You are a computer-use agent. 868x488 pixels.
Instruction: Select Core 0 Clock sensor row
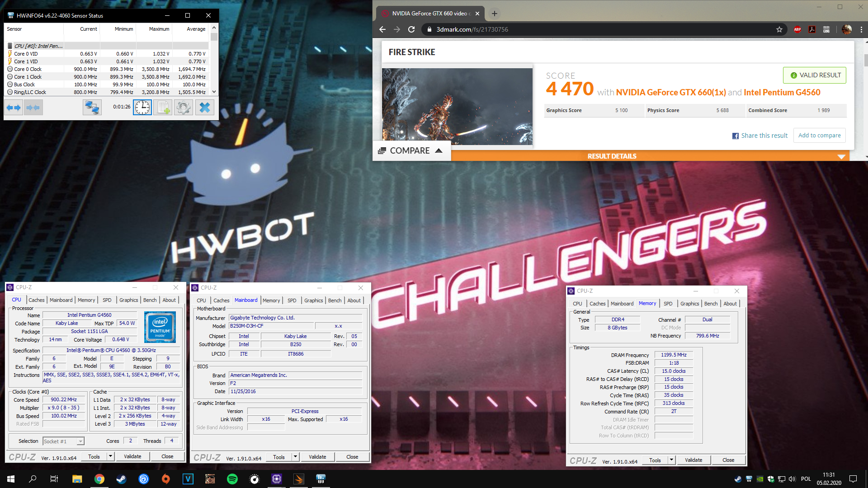[107, 69]
